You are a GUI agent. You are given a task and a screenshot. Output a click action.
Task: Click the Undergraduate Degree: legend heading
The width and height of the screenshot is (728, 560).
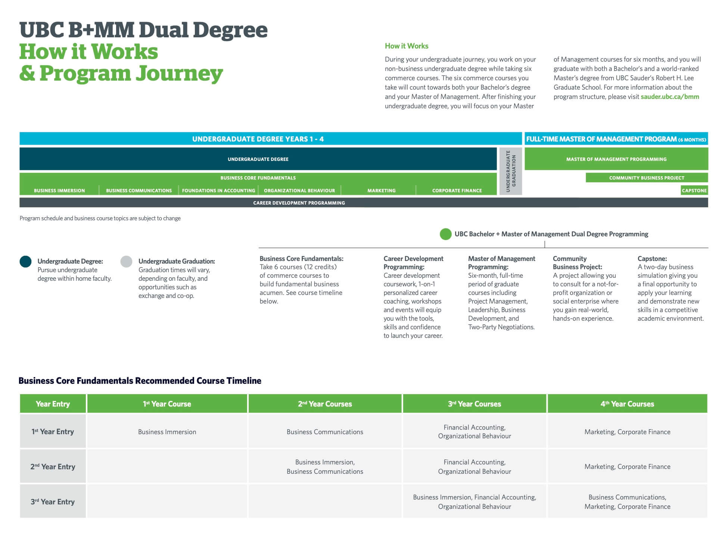(70, 261)
